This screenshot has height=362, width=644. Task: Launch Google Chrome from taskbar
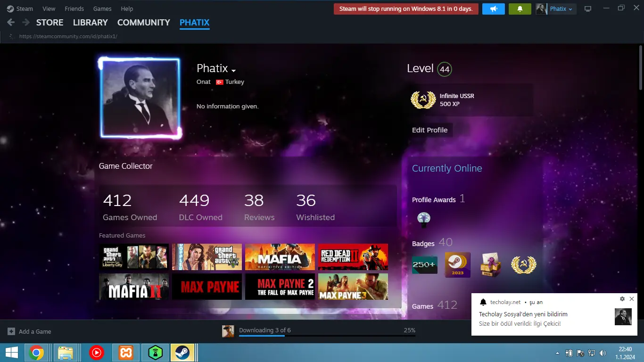pyautogui.click(x=36, y=352)
